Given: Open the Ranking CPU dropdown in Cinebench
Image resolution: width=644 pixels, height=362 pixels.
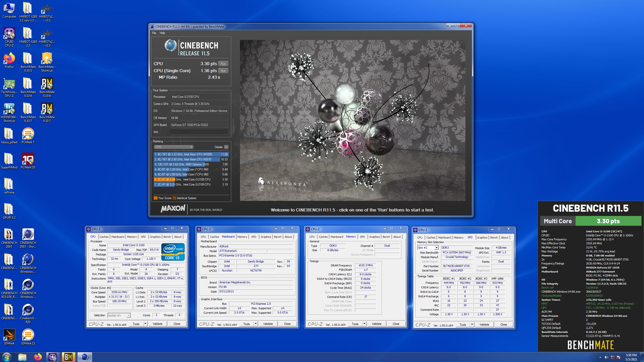Looking at the screenshot, I should (174, 147).
